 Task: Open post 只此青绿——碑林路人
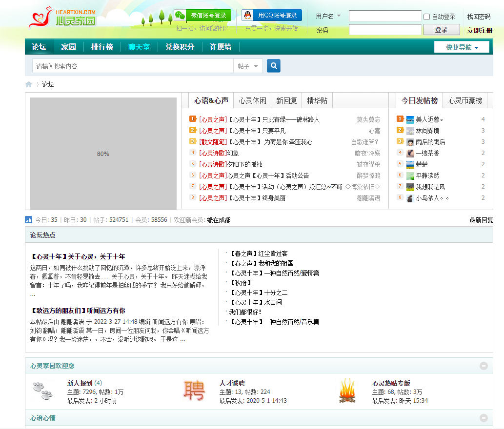point(274,120)
